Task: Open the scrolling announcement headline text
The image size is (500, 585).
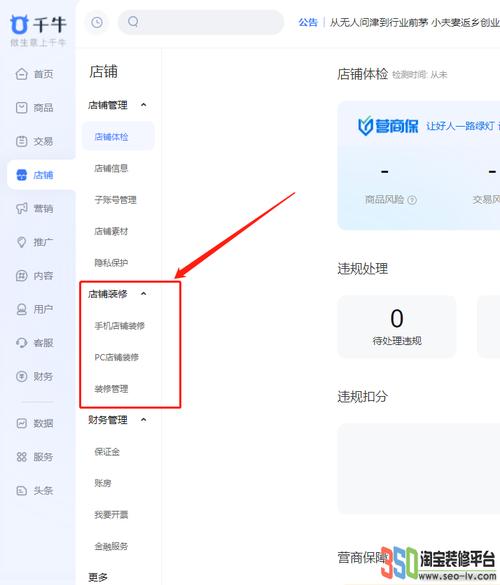Action: point(415,23)
